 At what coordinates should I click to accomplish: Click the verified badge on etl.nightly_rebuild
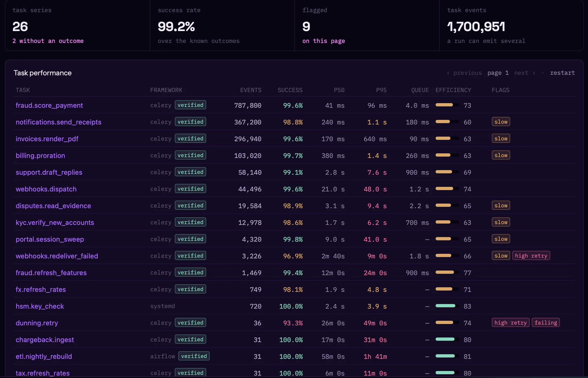point(194,356)
